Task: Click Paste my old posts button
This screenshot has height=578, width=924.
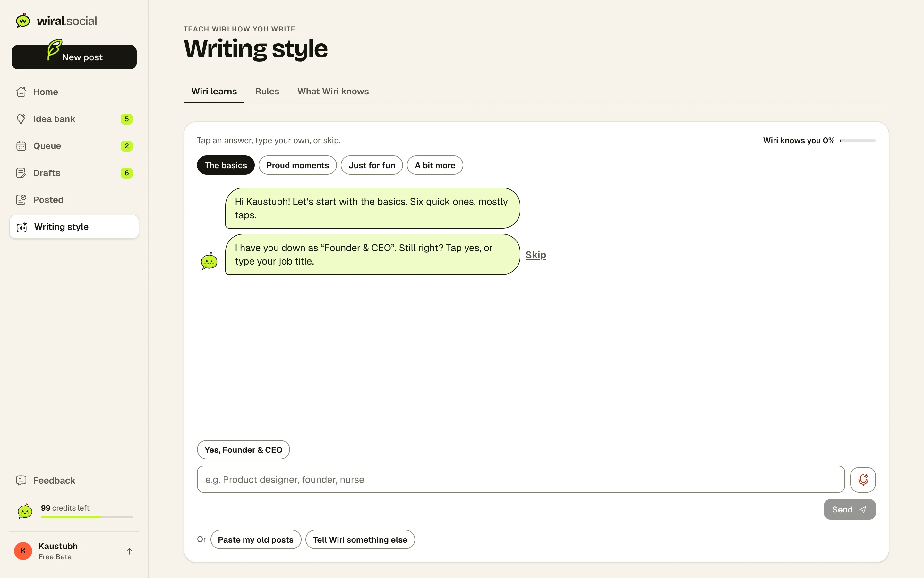Action: click(x=255, y=539)
